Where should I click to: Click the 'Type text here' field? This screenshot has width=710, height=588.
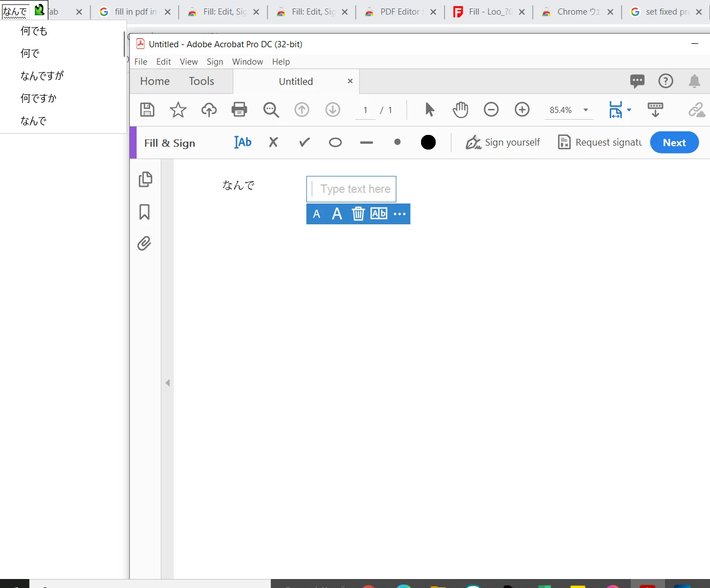(351, 189)
